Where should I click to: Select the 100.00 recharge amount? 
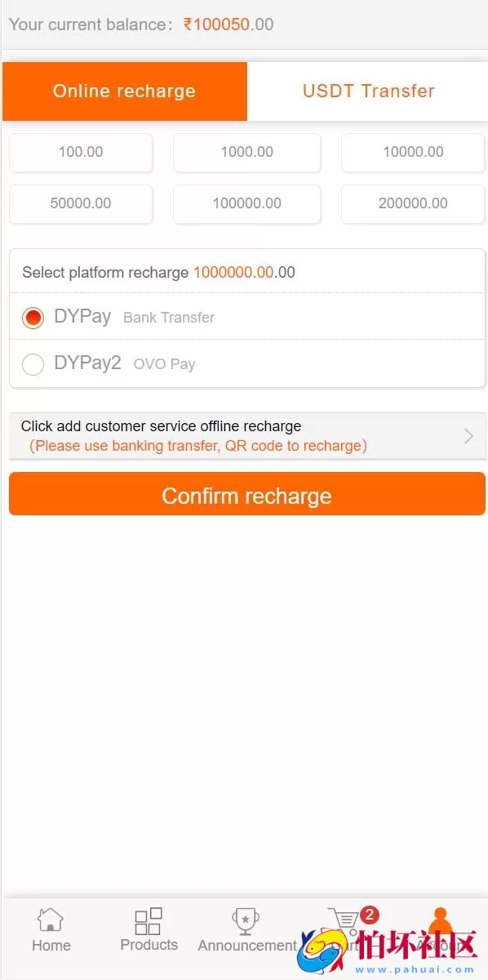click(81, 153)
